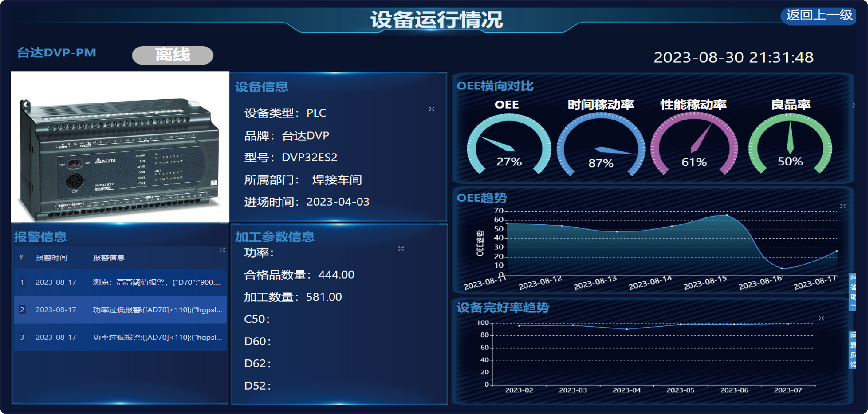Expand the 加工参数信息 panel to fullscreen

[401, 248]
